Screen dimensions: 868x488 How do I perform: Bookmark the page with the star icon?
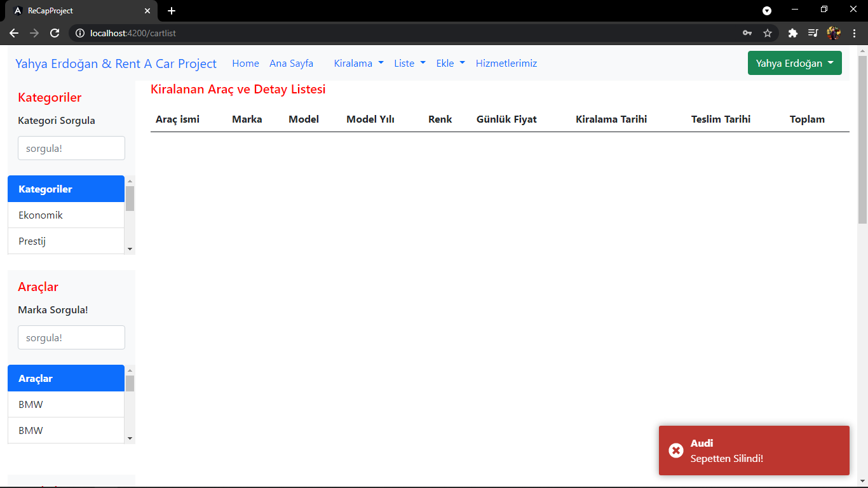tap(768, 32)
